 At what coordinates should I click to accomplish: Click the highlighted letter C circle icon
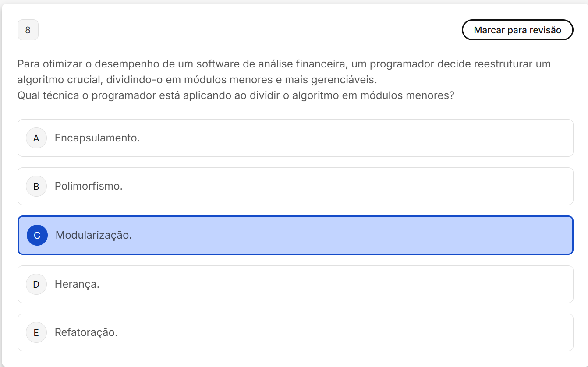[x=37, y=236]
